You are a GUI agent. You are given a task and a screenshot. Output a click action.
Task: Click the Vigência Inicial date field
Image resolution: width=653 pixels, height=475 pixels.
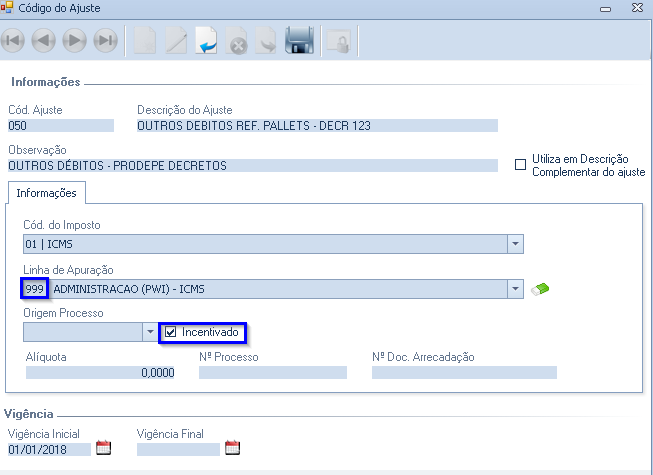point(49,450)
